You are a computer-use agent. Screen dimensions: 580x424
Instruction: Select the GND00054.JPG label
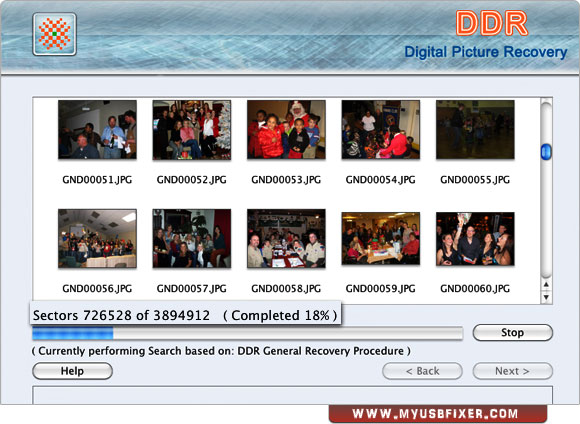pyautogui.click(x=381, y=180)
